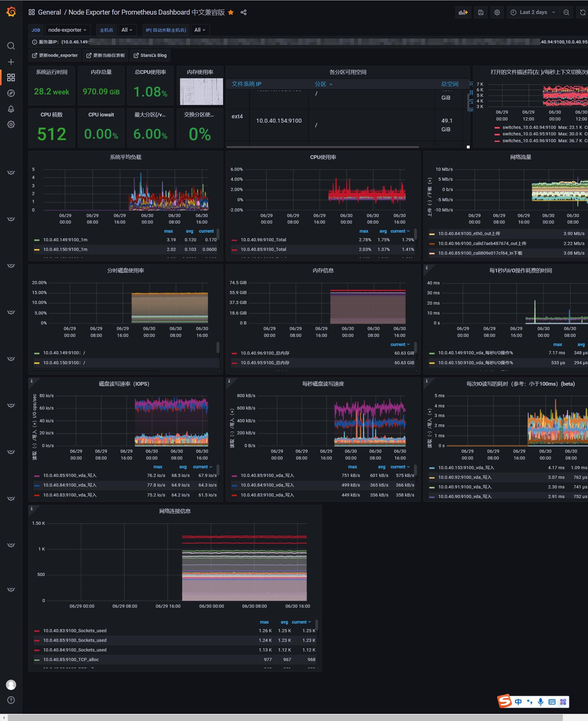Click the Sogou input method S logo
Screen dimensions: 588x721
point(504,701)
